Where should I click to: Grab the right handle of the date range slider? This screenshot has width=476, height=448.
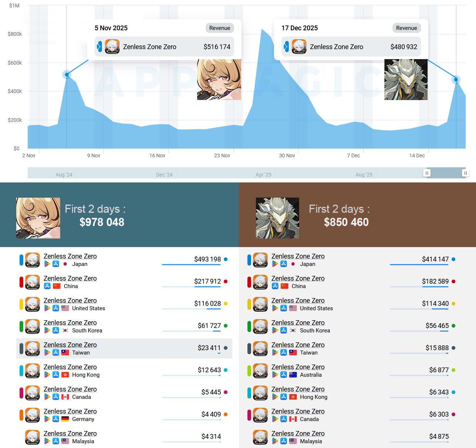(x=466, y=173)
